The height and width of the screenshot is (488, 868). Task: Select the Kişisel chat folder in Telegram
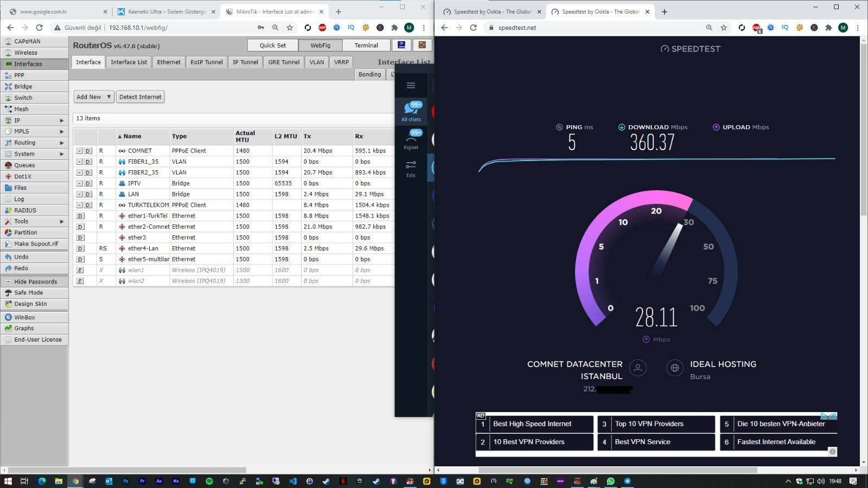(411, 139)
